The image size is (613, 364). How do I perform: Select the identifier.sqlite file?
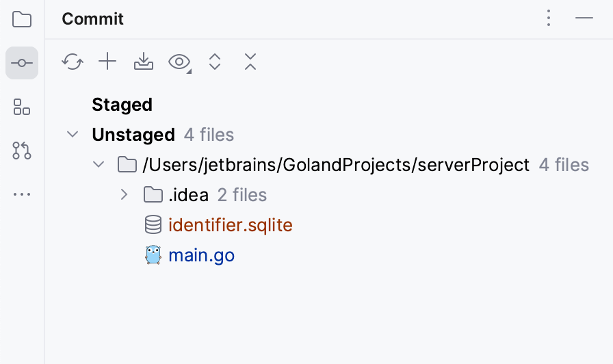tap(230, 225)
